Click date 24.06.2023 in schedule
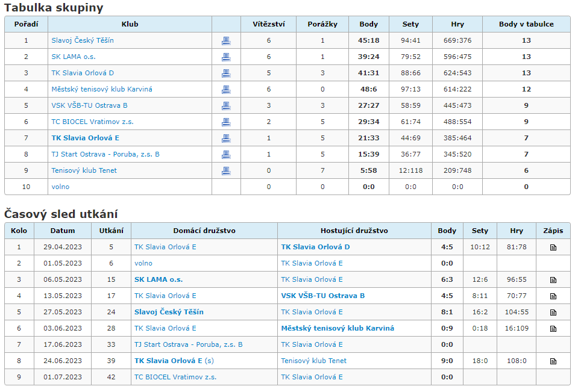This screenshot has height=392, width=575. [63, 361]
